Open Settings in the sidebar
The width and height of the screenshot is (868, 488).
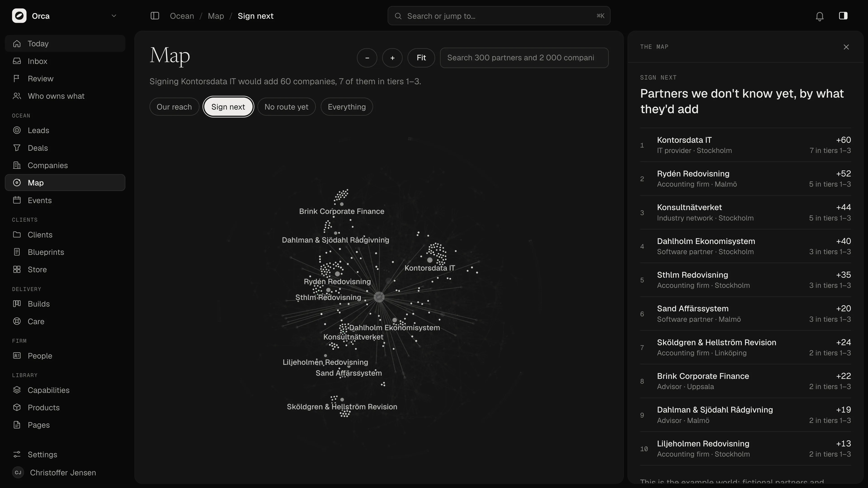coord(65,454)
